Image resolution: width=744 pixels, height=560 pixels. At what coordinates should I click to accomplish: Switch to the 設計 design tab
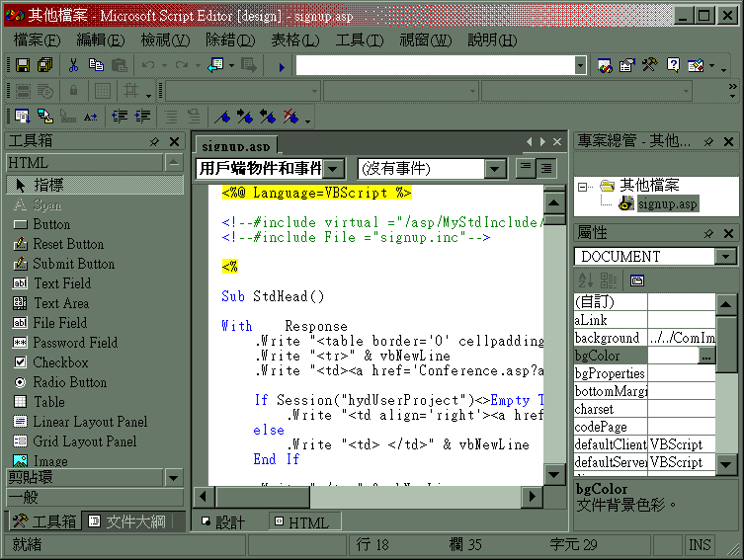225,522
